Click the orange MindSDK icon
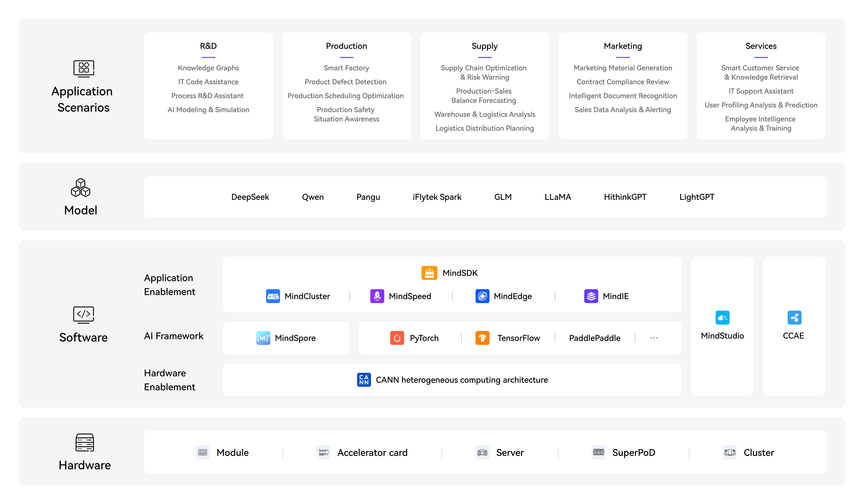This screenshot has width=864, height=504. pos(429,273)
